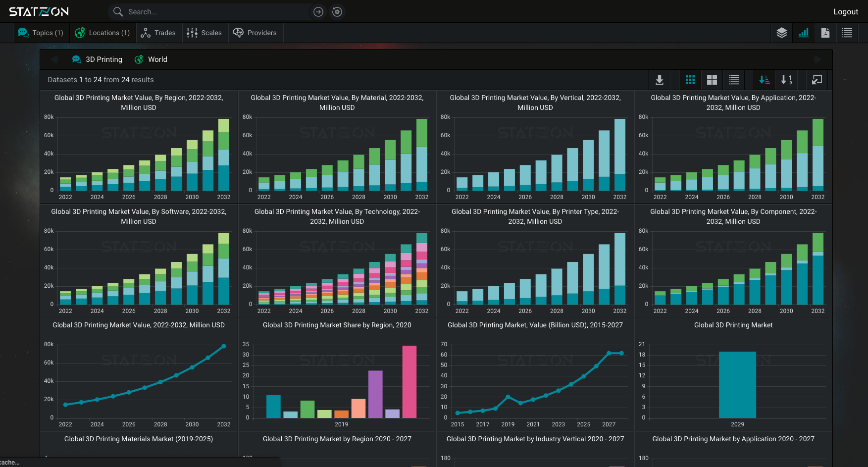Click the topic bubble icon beside 3D Printing
This screenshot has height=467, width=868.
click(x=77, y=59)
